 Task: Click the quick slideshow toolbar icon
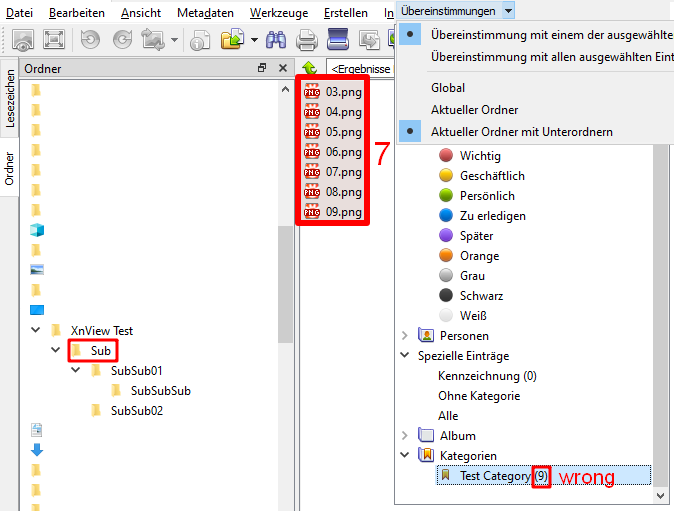pyautogui.click(x=23, y=40)
